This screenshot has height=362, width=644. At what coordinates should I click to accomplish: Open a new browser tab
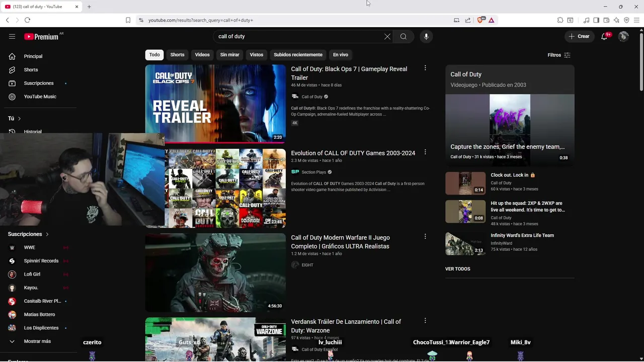[x=89, y=7]
